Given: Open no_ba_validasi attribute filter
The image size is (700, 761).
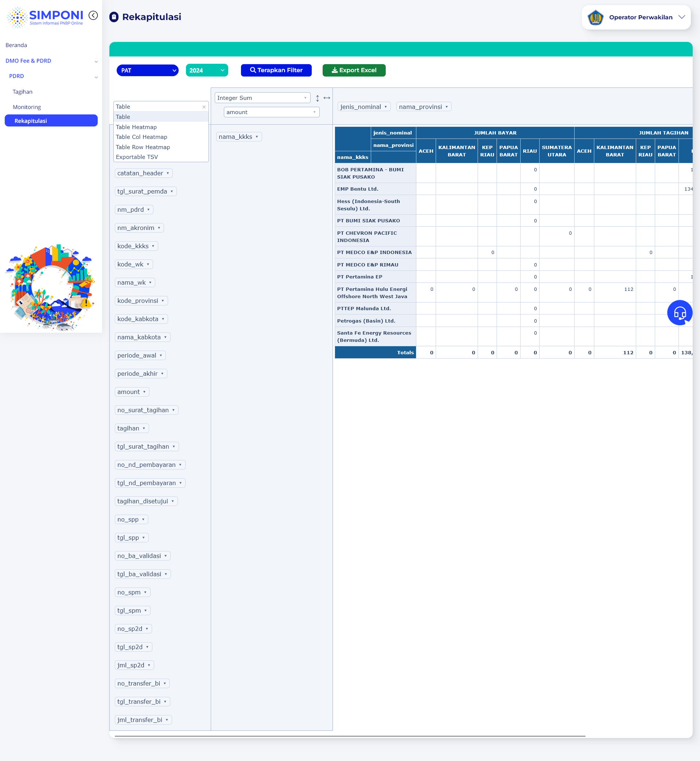Looking at the screenshot, I should 166,556.
